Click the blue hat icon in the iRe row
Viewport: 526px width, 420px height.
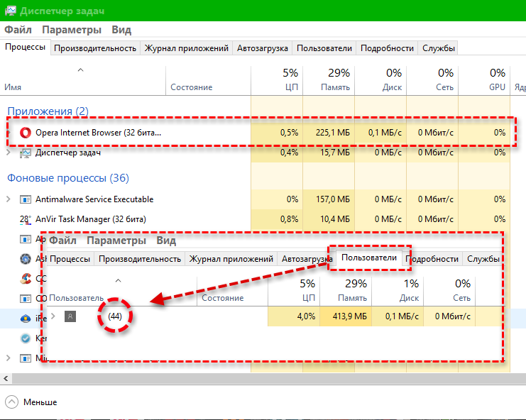(25, 319)
